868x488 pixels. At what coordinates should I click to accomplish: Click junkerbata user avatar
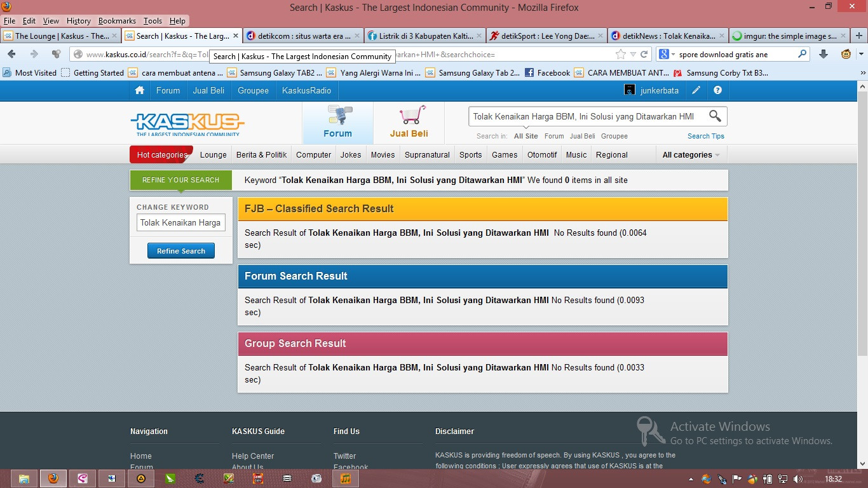630,90
